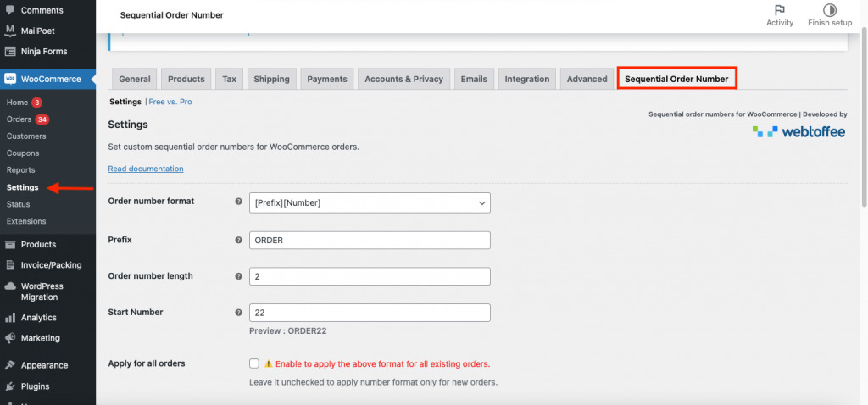This screenshot has height=405, width=868.
Task: Click the WebToffee logo
Action: 798,131
